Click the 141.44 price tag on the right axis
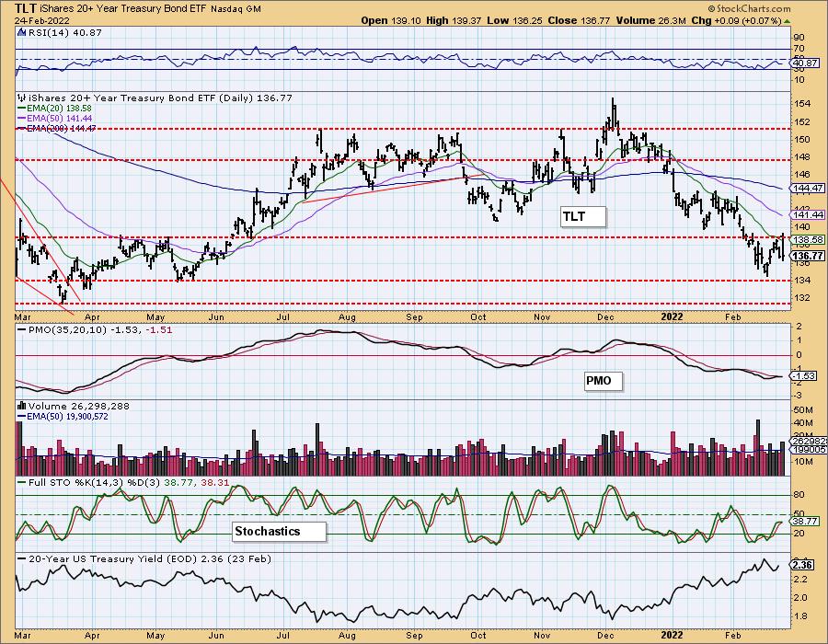The height and width of the screenshot is (644, 828). (x=806, y=214)
